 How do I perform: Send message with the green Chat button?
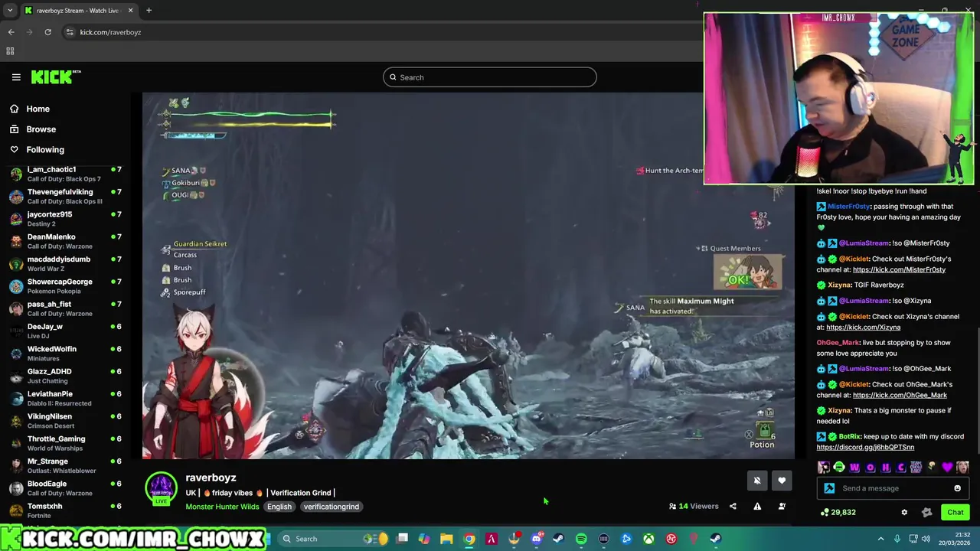(955, 512)
